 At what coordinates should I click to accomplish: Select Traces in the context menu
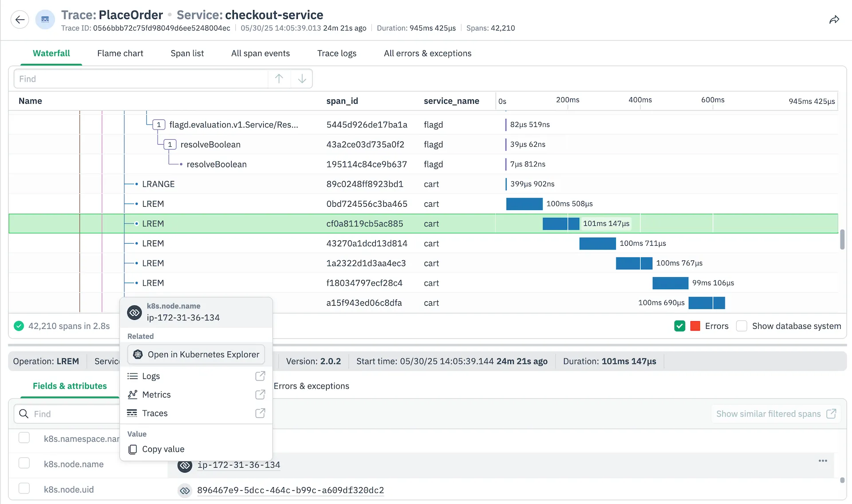pyautogui.click(x=154, y=413)
